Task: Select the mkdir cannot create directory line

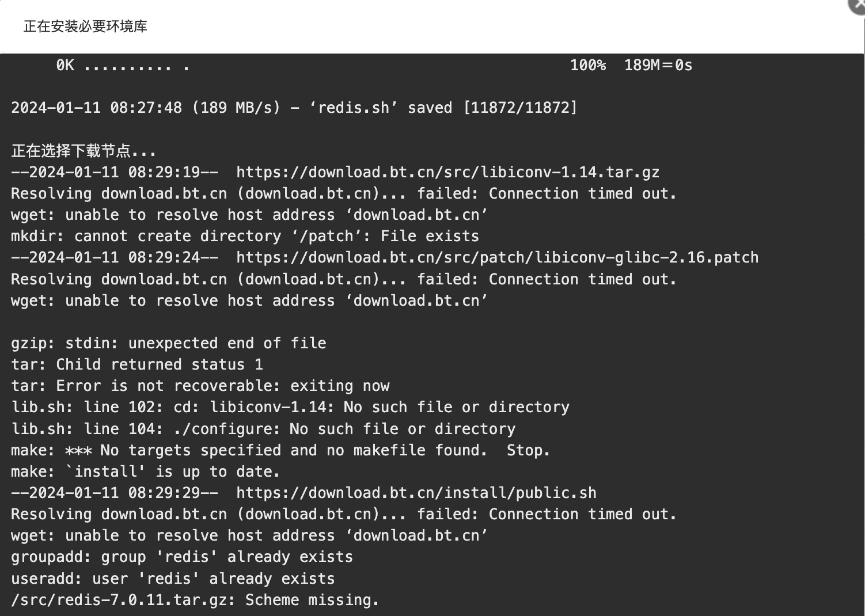Action: [245, 236]
